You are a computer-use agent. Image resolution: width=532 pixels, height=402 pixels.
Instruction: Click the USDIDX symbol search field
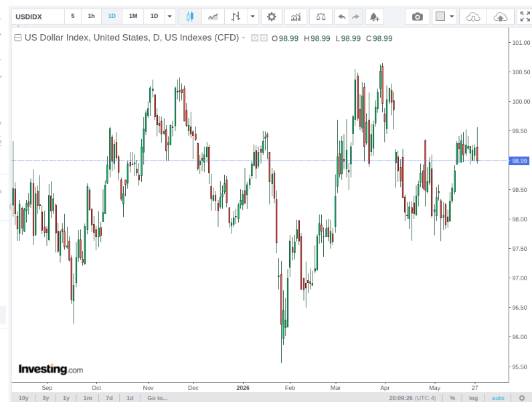pos(38,17)
